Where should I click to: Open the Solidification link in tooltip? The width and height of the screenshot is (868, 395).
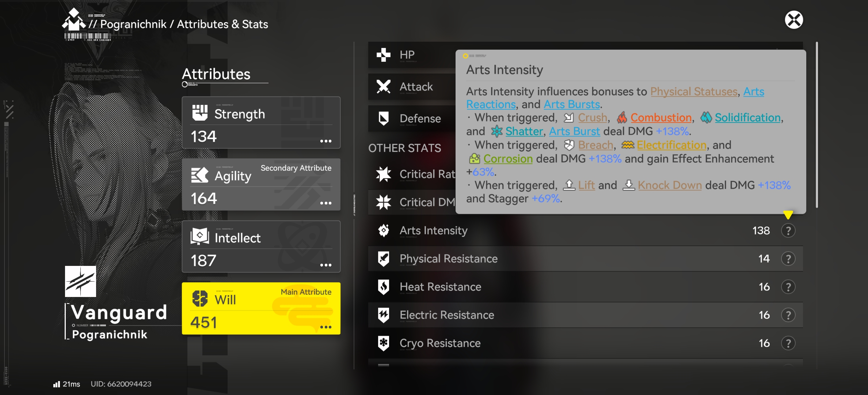click(x=747, y=118)
